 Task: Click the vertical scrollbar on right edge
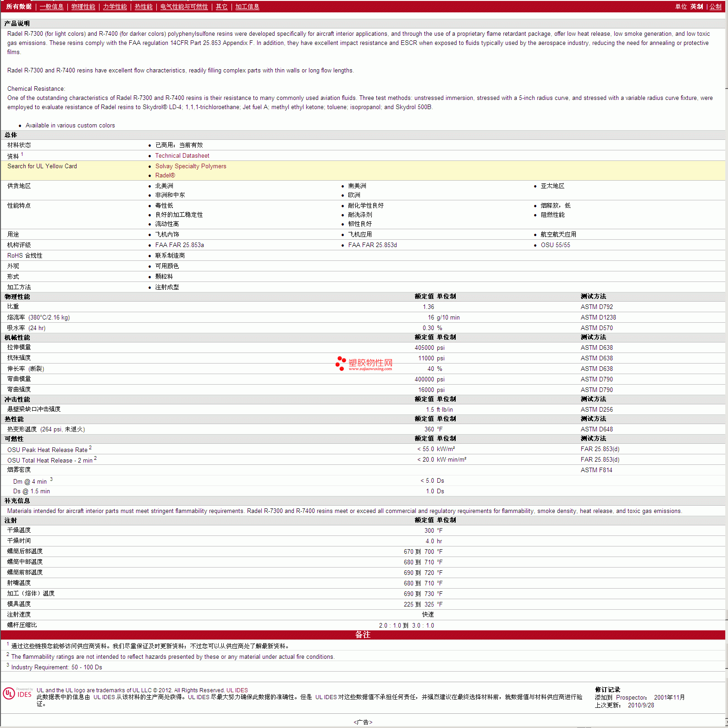tap(726, 364)
